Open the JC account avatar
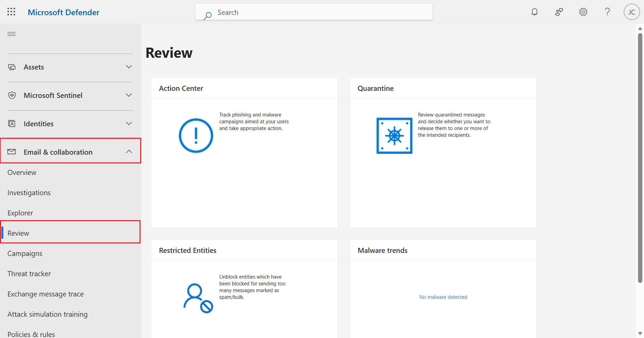Image resolution: width=644 pixels, height=338 pixels. coord(631,12)
